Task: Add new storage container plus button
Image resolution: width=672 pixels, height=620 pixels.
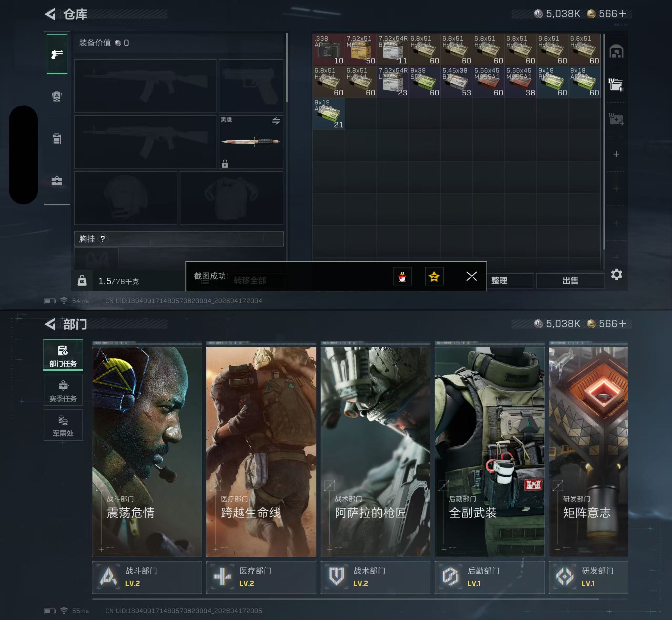Action: point(616,154)
